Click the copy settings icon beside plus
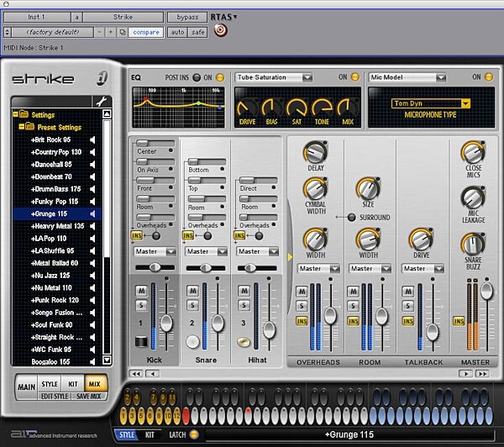Viewport: 504px width, 447px height. pyautogui.click(x=123, y=32)
